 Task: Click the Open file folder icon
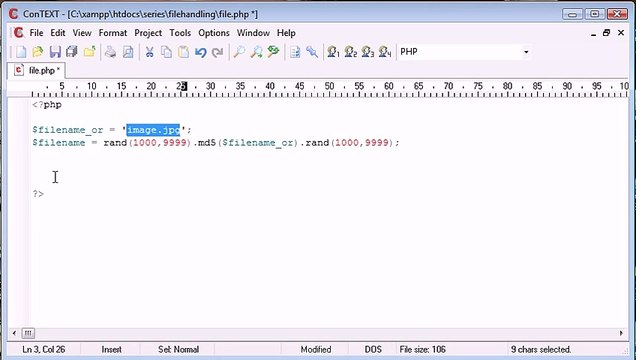pyautogui.click(x=38, y=52)
